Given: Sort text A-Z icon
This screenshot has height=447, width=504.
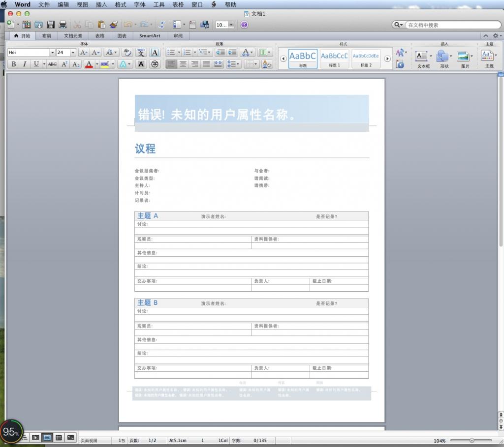Looking at the screenshot, I should pyautogui.click(x=267, y=64).
